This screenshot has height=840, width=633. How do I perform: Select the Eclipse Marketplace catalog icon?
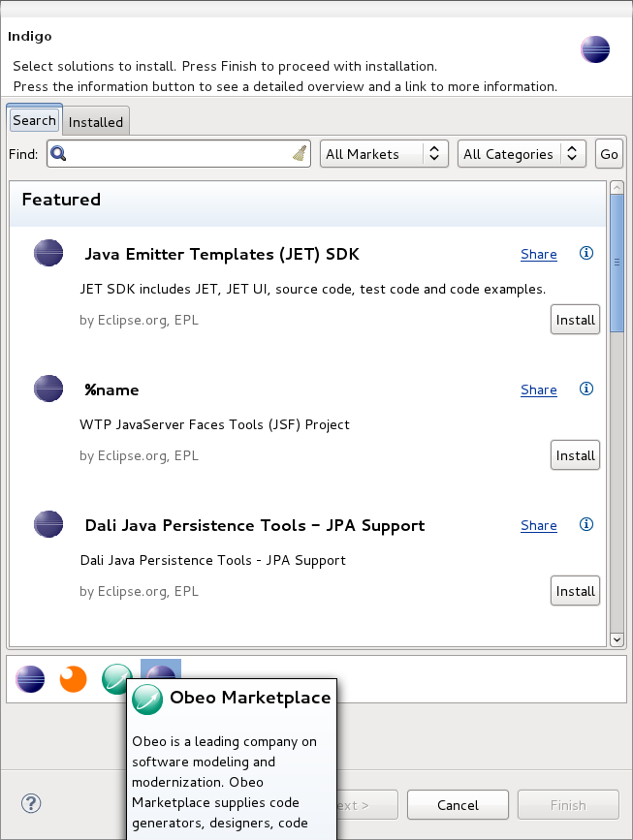[x=30, y=679]
